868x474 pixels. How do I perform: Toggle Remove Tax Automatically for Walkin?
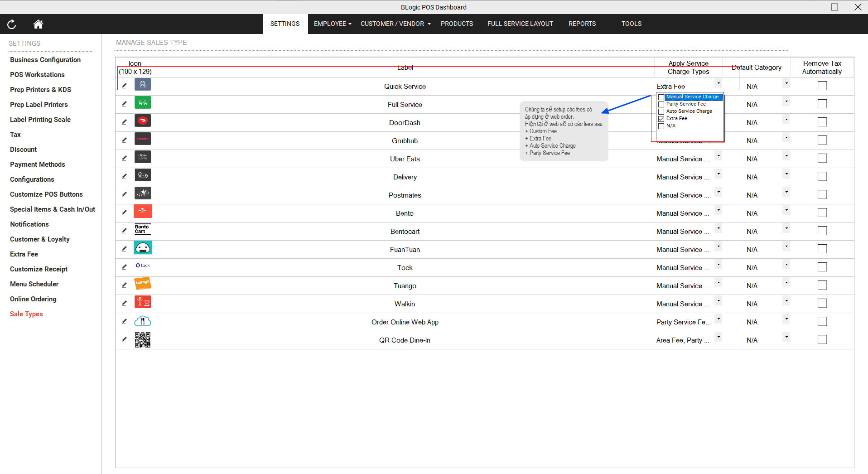822,304
